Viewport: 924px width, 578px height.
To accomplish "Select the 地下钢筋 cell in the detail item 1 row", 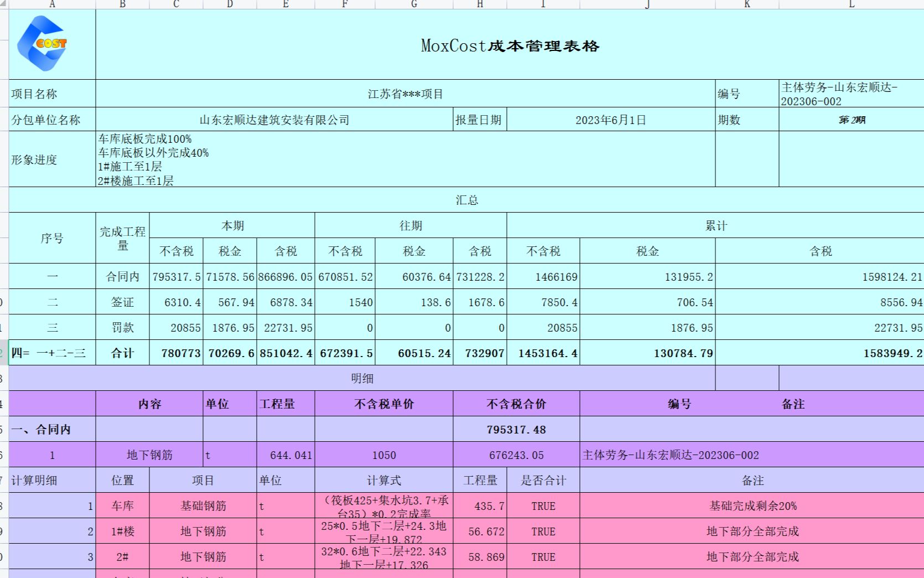I will (149, 455).
